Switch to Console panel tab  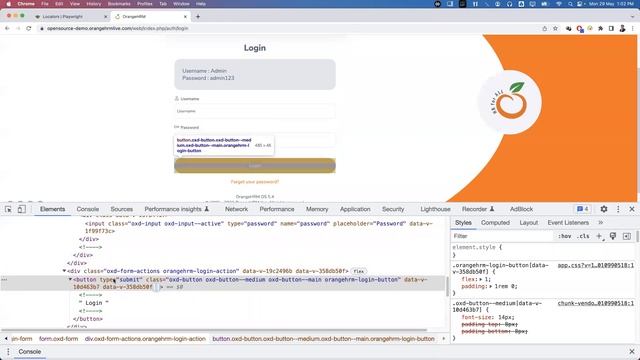[88, 209]
